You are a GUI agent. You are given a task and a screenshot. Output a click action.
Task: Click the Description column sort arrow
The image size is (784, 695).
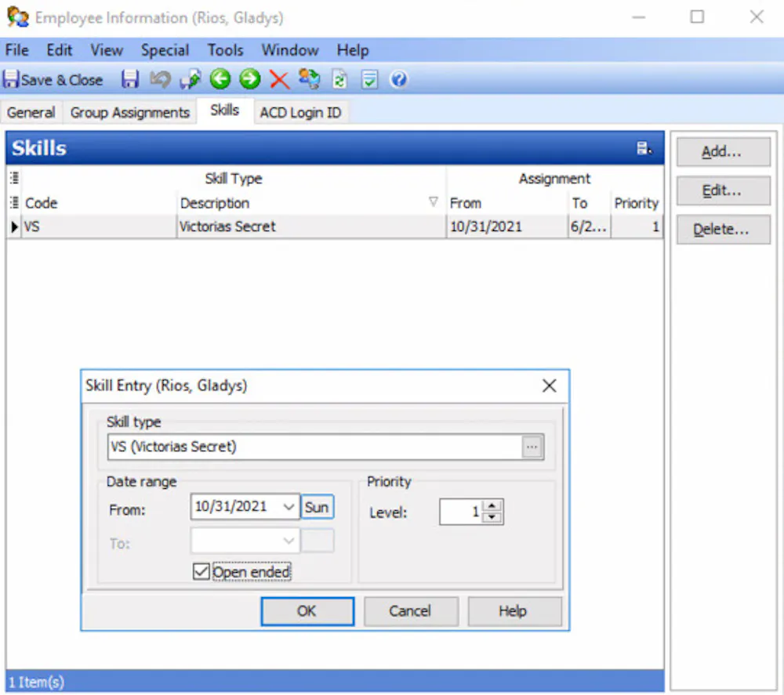(x=433, y=201)
